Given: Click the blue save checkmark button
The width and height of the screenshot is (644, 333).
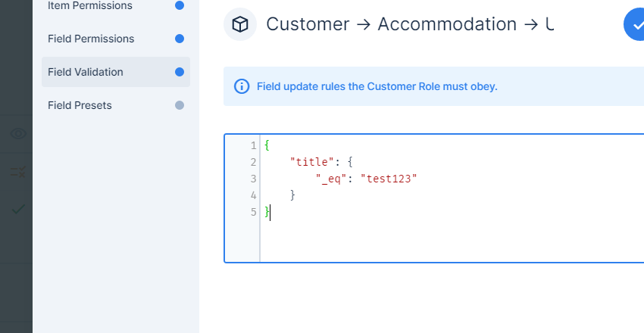Looking at the screenshot, I should point(633,24).
